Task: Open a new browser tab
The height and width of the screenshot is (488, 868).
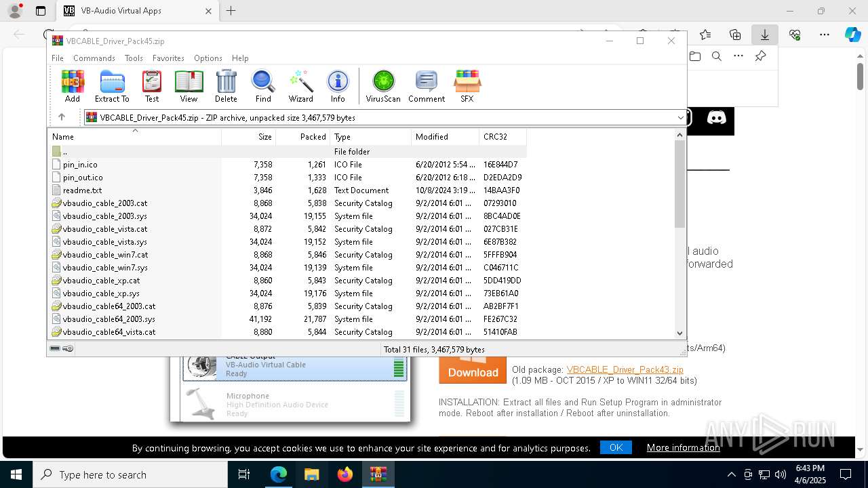Action: pos(231,11)
